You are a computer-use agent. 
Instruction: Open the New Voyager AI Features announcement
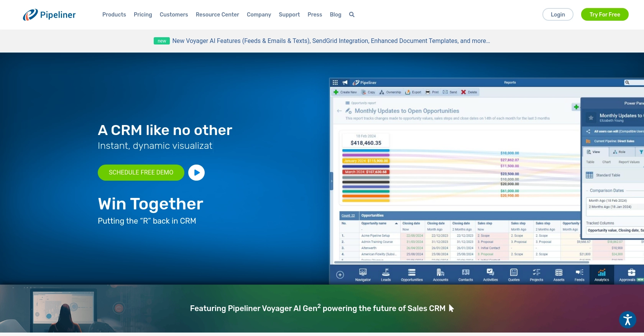pos(331,41)
